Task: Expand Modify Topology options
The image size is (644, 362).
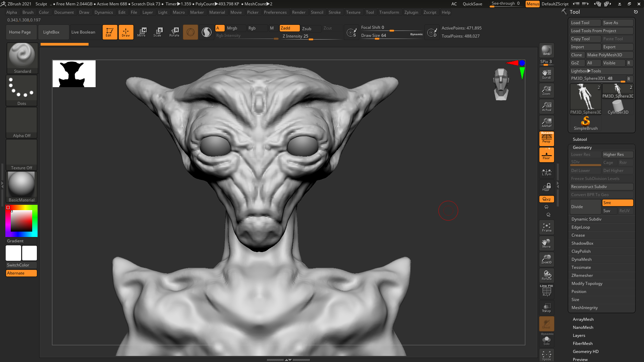Action: click(x=587, y=284)
